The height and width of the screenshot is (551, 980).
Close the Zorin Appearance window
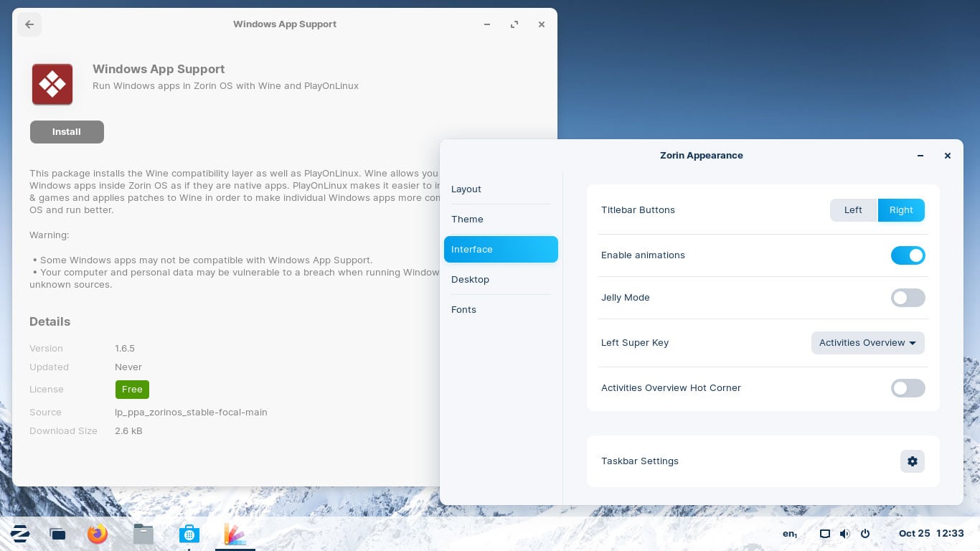pos(948,156)
